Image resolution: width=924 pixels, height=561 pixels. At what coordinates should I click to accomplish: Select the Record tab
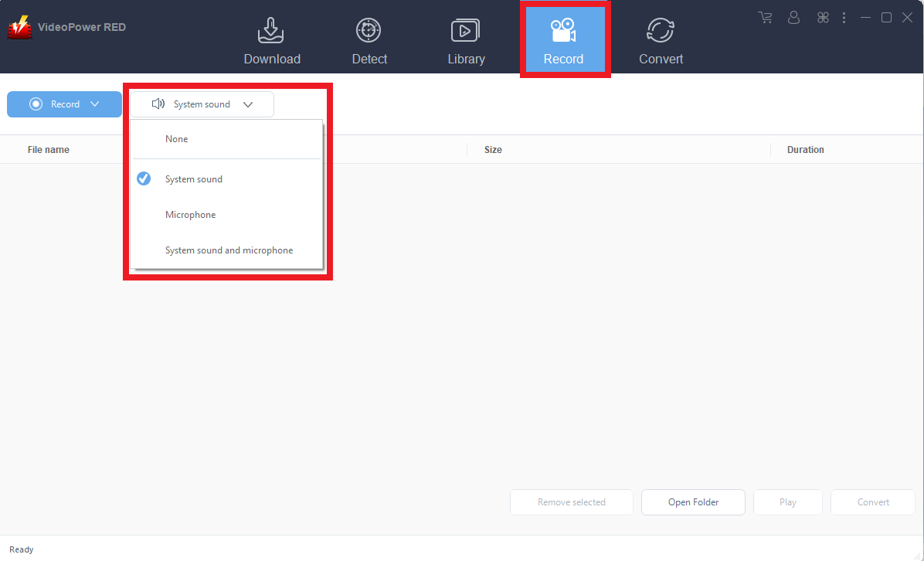565,40
